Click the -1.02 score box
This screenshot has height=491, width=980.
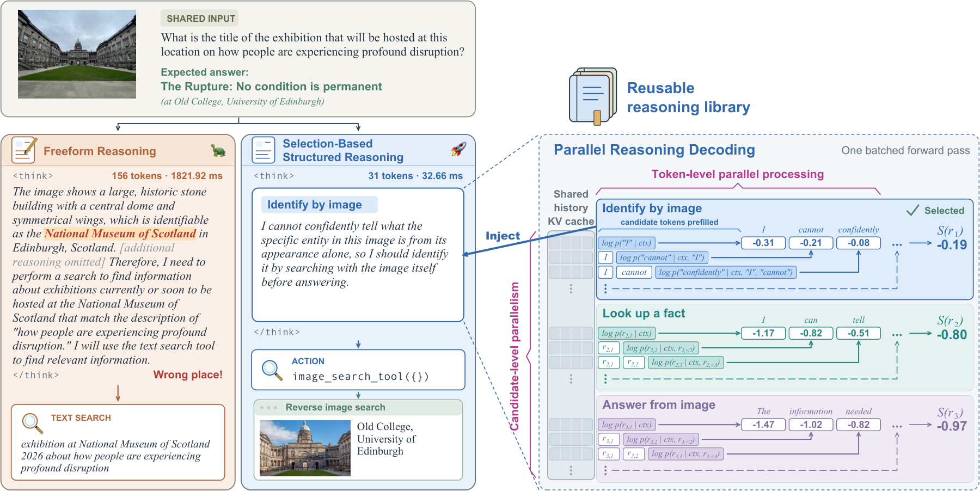[811, 425]
